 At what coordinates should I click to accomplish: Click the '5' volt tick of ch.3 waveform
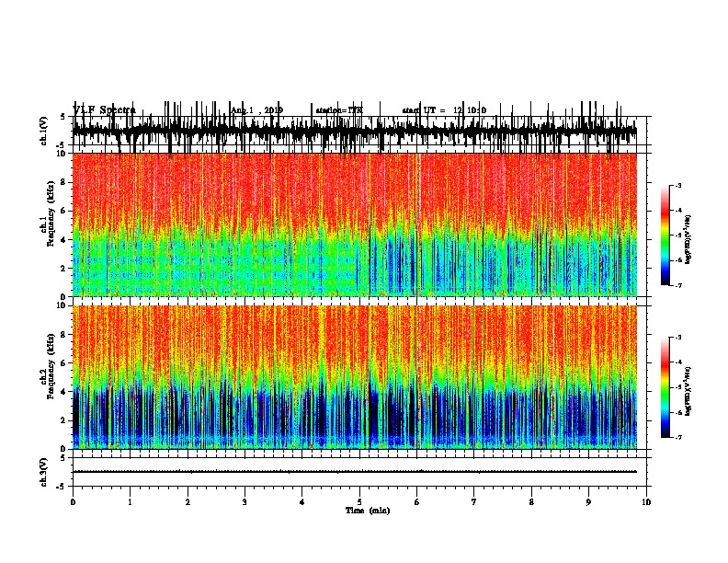tap(63, 457)
